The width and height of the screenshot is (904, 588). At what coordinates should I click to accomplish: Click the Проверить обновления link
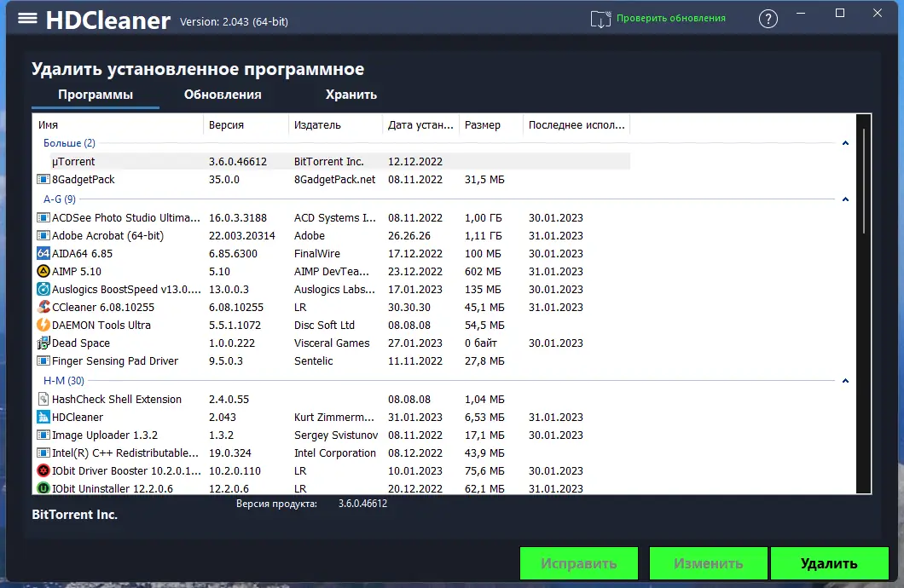click(671, 19)
